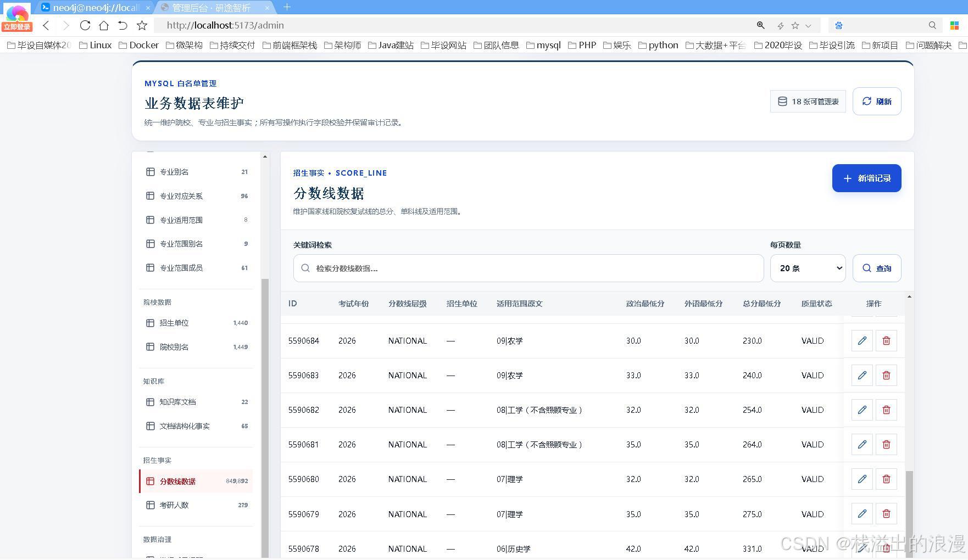Viewport: 968px width, 560px height.
Task: Open 专业适用范围 table in sidebar
Action: point(196,220)
